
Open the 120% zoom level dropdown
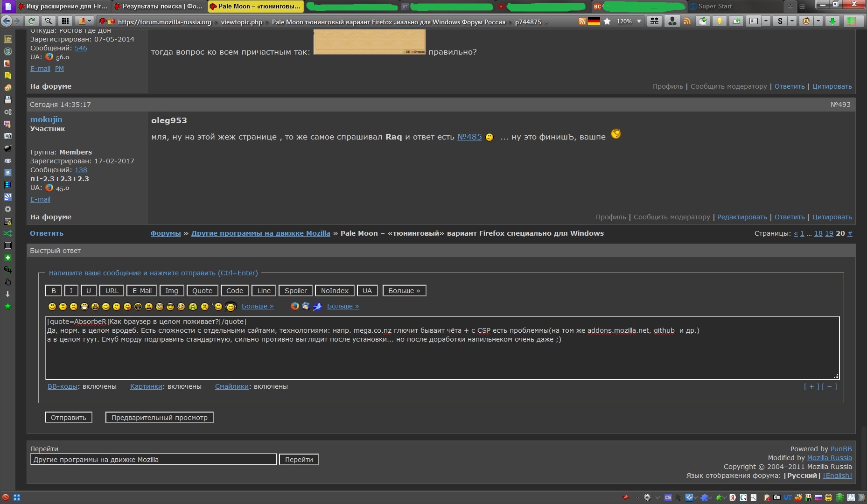coord(639,21)
